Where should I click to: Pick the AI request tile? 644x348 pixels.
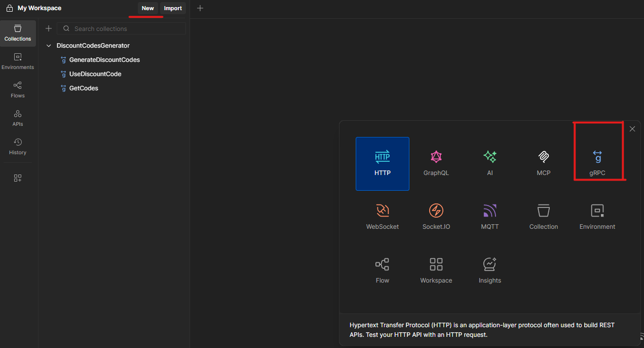[x=490, y=163]
